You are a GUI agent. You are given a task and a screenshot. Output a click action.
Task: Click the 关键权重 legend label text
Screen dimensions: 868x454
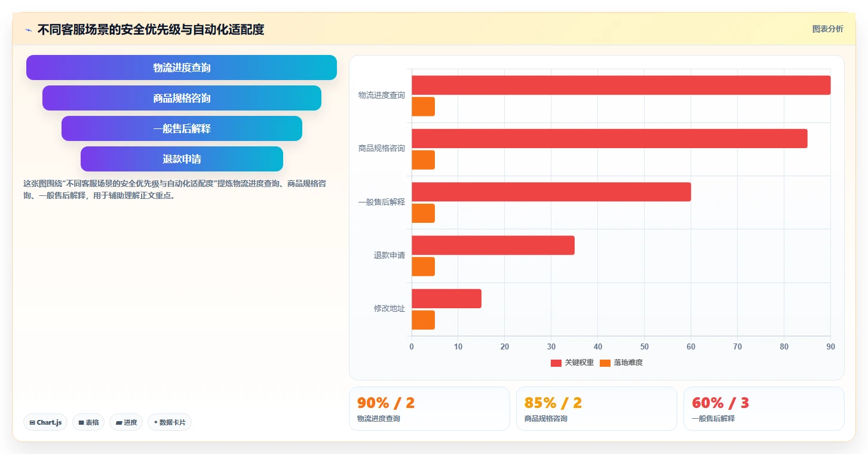tap(579, 363)
